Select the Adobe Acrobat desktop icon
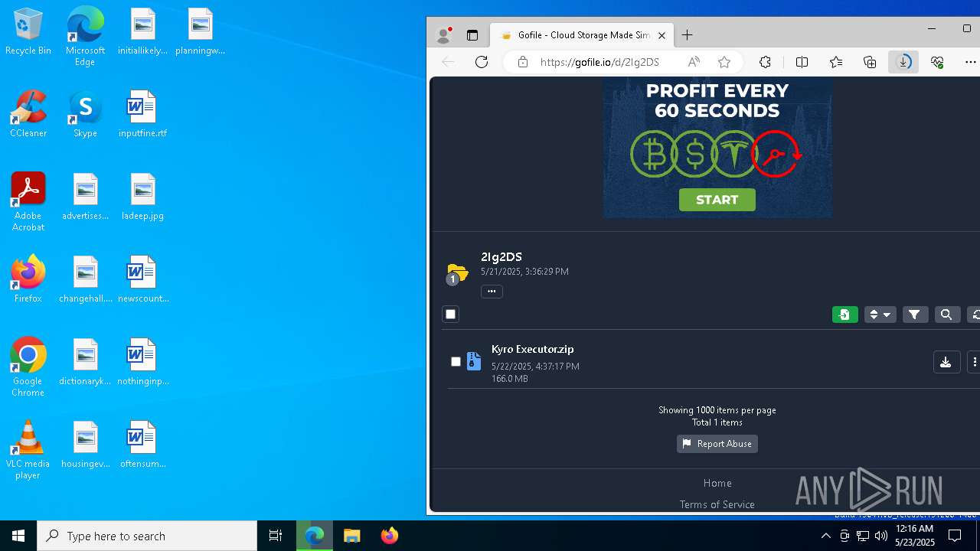This screenshot has width=980, height=551. (x=28, y=202)
